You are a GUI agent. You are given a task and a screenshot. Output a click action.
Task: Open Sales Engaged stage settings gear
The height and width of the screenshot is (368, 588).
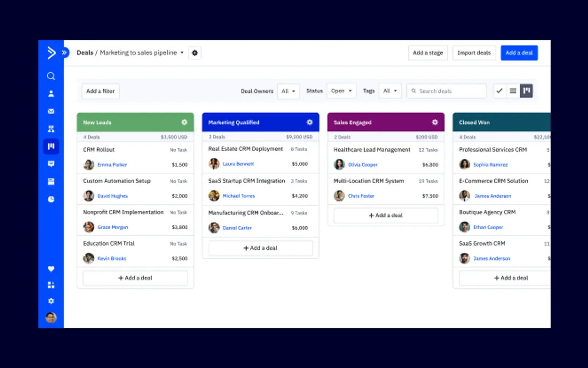435,122
